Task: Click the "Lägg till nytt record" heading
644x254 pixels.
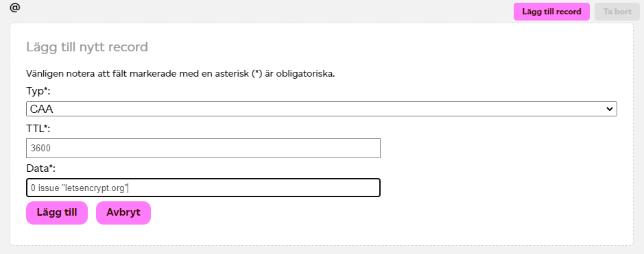Action: coord(87,47)
